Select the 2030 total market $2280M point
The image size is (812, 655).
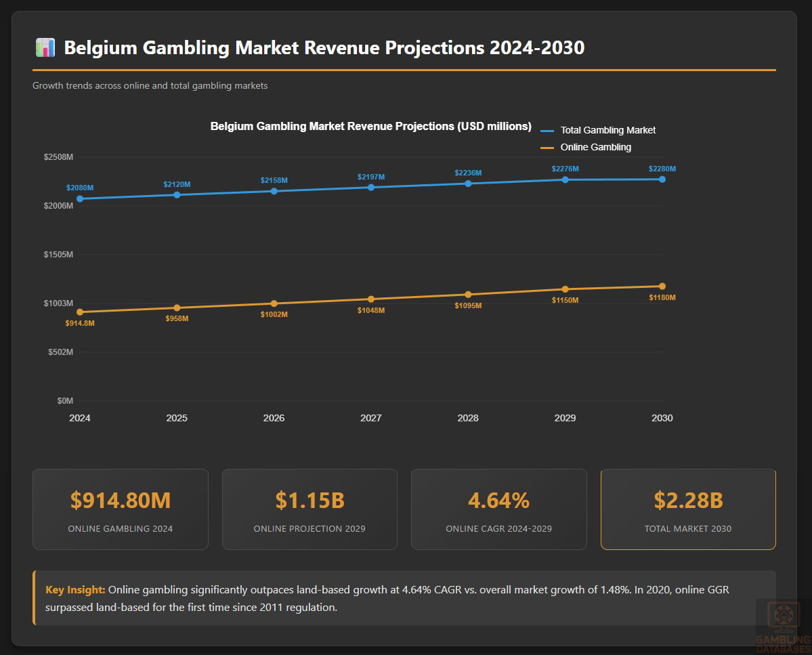(662, 179)
